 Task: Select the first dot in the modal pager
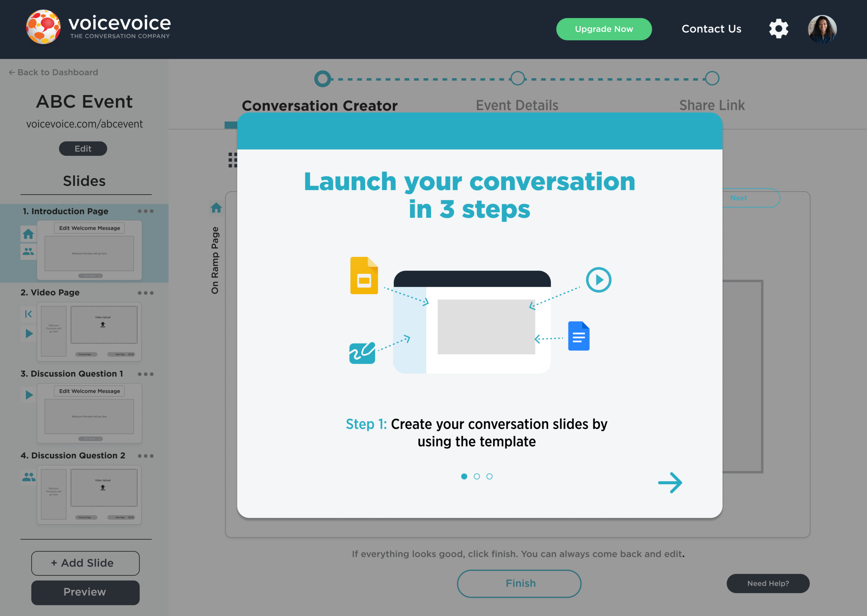[x=464, y=476]
